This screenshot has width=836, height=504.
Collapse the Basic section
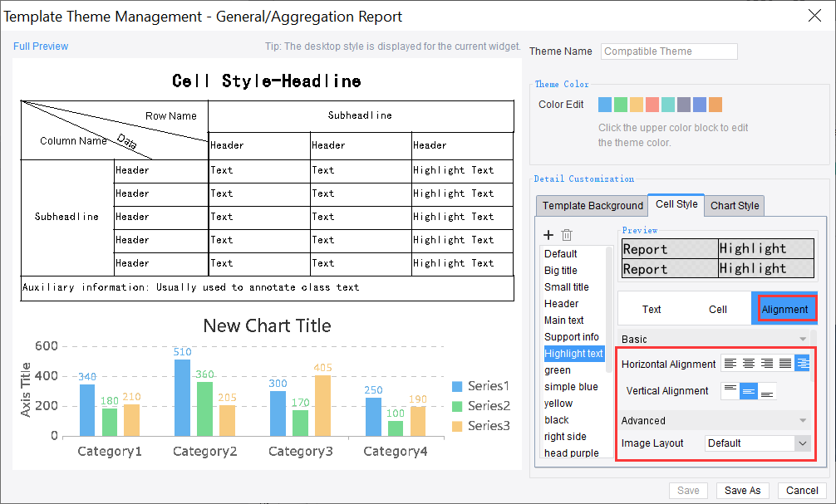tap(802, 340)
